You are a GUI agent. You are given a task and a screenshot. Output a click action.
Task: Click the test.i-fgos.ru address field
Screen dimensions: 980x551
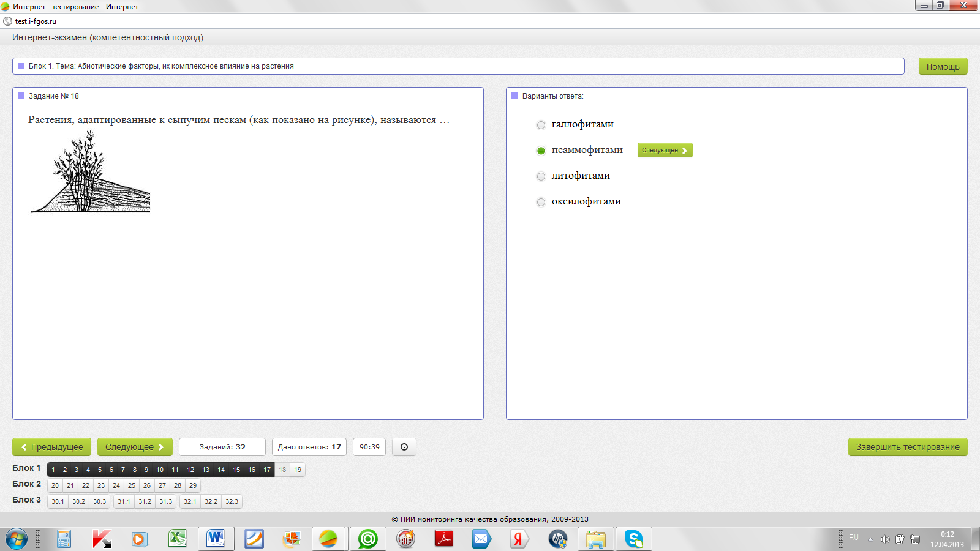[x=490, y=21]
